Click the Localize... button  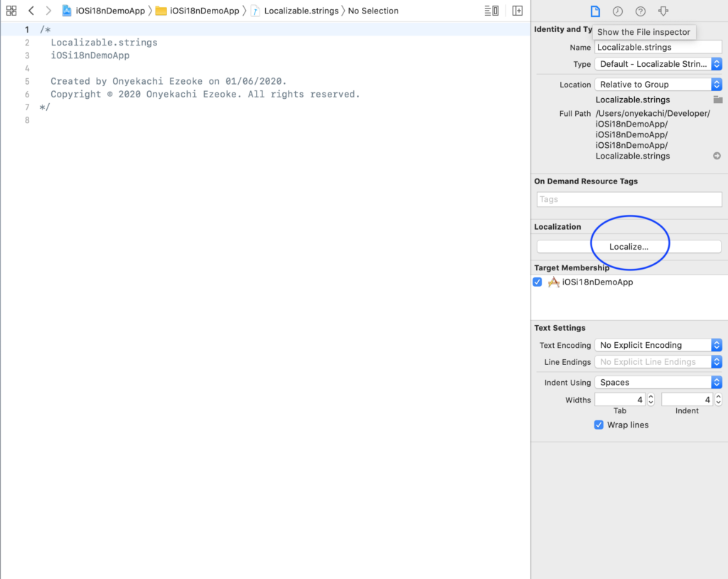[x=629, y=247]
